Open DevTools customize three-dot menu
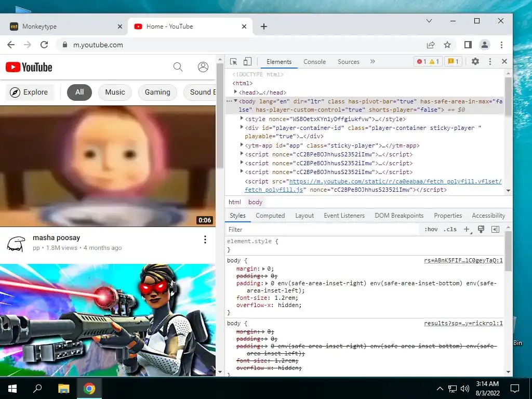The image size is (532, 399). click(490, 61)
